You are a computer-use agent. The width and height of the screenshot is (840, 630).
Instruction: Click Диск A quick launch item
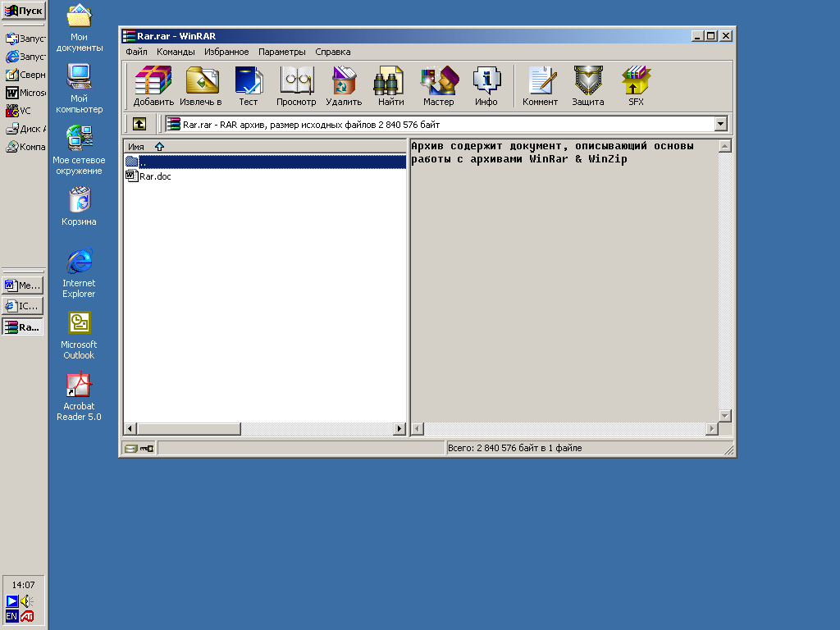25,129
